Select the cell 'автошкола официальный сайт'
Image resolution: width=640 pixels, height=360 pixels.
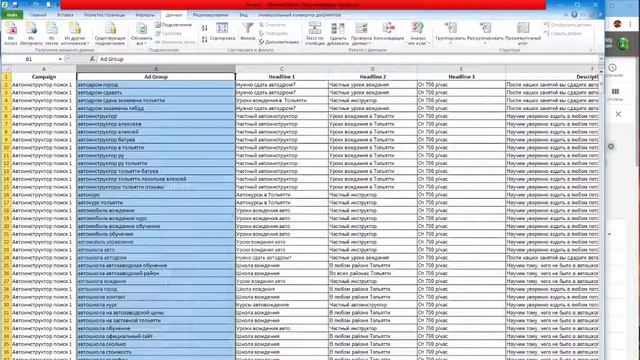[x=156, y=336]
